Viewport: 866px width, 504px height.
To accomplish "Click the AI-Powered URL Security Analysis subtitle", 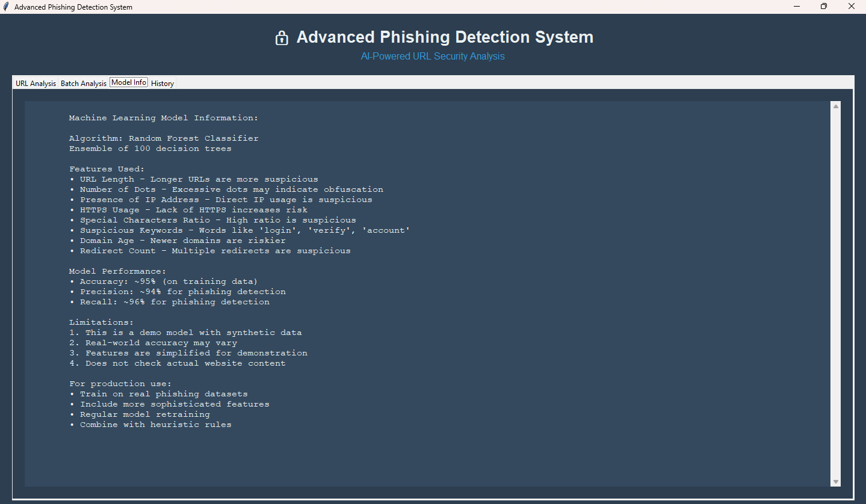I will click(x=433, y=57).
